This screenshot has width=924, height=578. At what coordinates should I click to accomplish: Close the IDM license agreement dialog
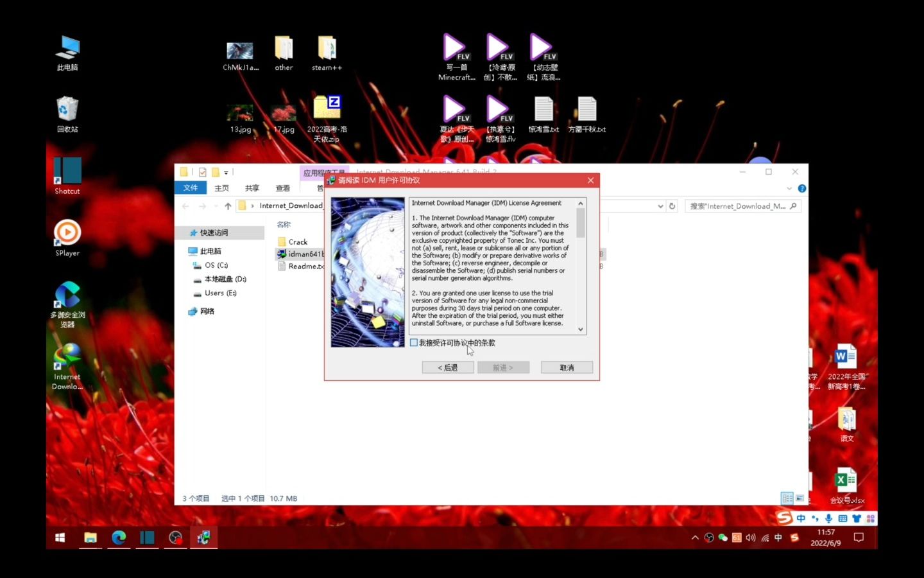pyautogui.click(x=590, y=180)
